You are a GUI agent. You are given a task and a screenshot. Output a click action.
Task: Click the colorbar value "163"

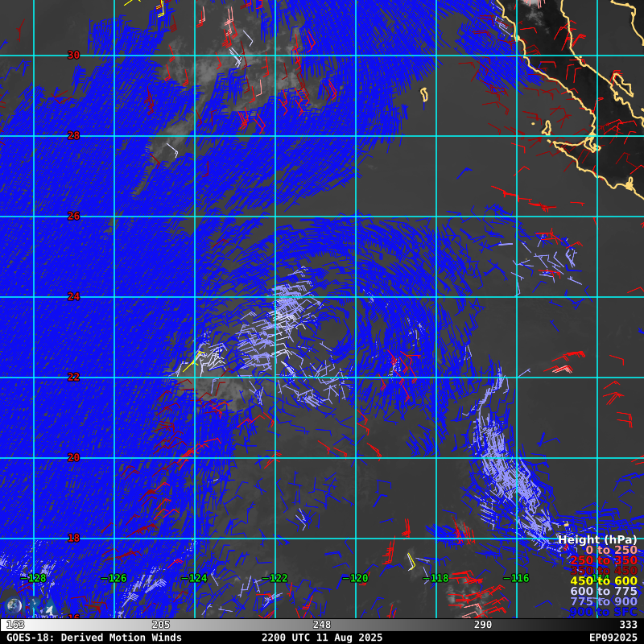pyautogui.click(x=15, y=625)
